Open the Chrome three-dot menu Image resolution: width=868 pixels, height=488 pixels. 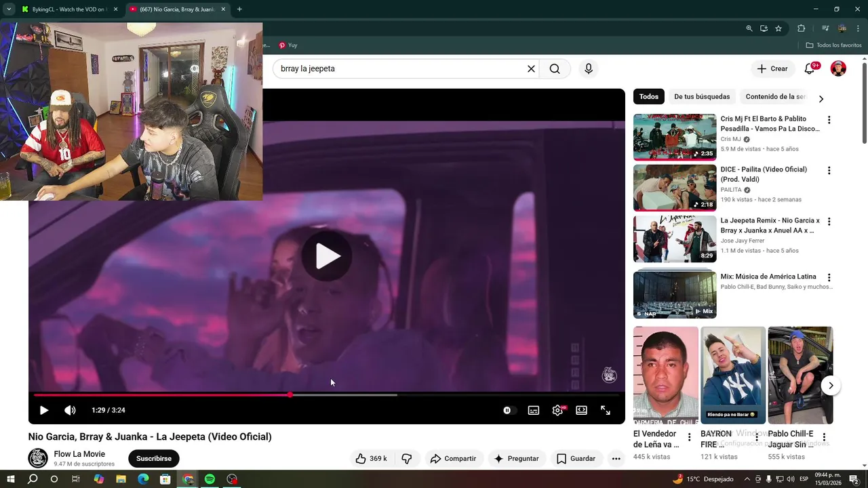pyautogui.click(x=859, y=28)
